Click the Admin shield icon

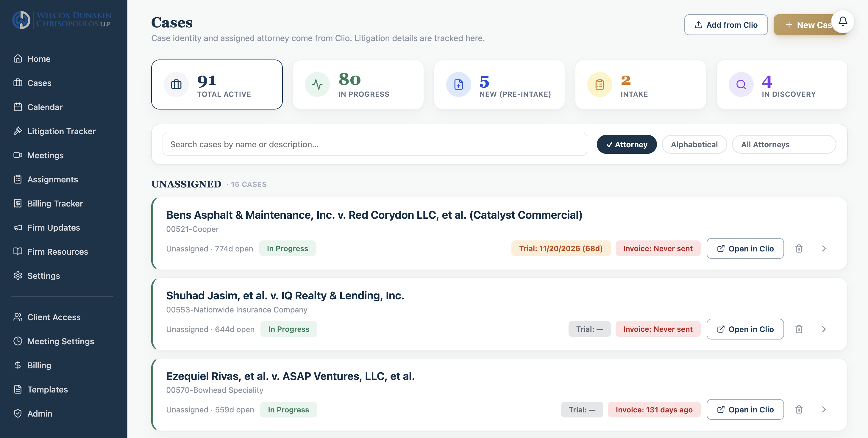tap(18, 413)
